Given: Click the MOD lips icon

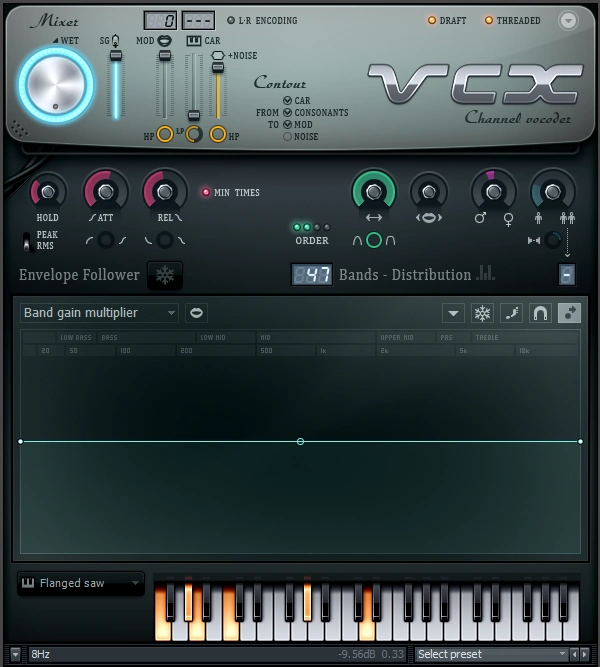Looking at the screenshot, I should (x=164, y=41).
